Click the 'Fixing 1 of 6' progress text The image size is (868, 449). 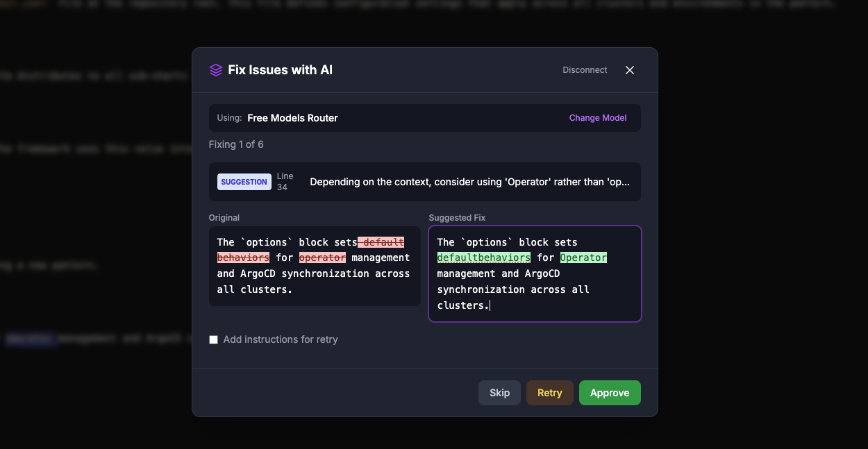tap(236, 144)
